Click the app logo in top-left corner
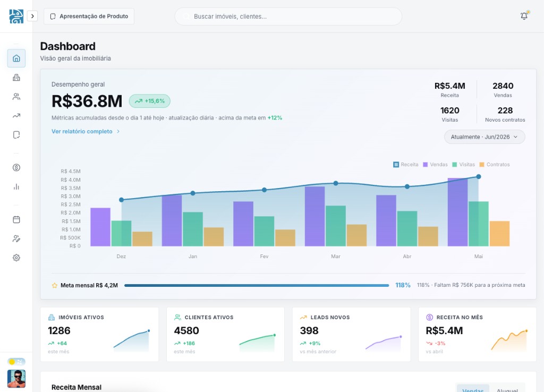 pyautogui.click(x=16, y=16)
